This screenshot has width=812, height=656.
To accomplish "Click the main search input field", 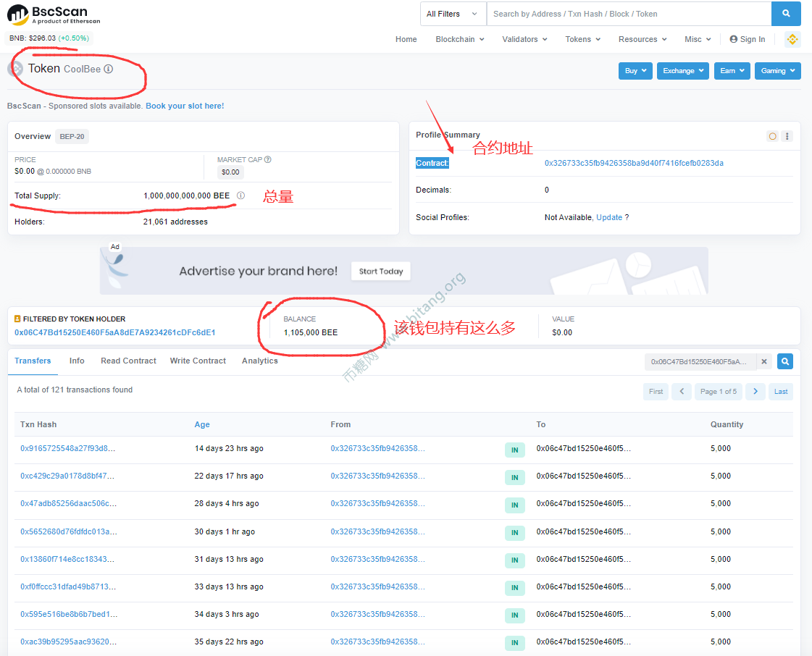I will (629, 14).
